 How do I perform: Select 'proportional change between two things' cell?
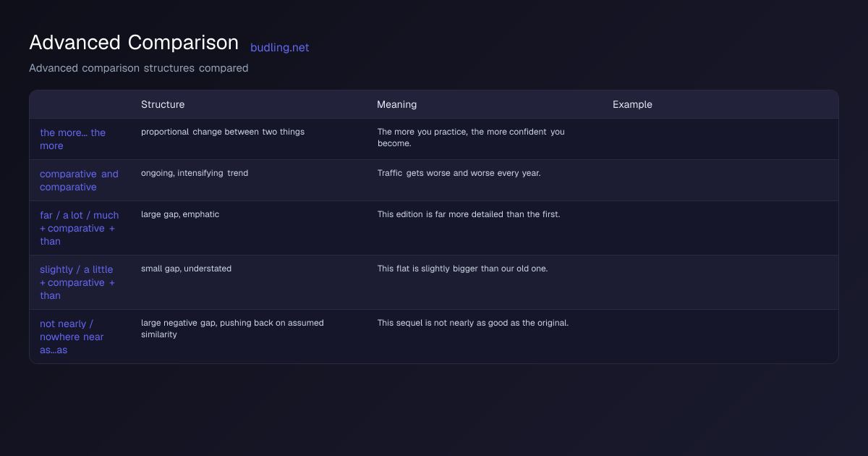[x=223, y=132]
